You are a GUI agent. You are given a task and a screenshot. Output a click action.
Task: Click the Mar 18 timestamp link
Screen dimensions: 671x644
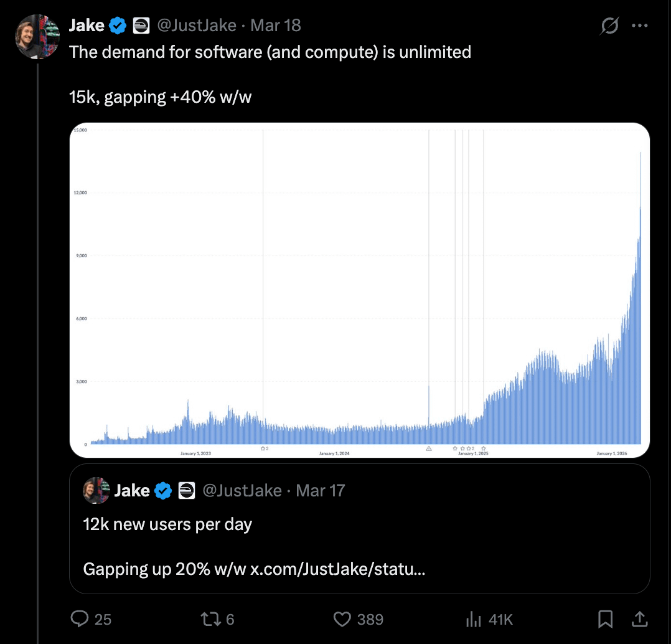(x=276, y=26)
